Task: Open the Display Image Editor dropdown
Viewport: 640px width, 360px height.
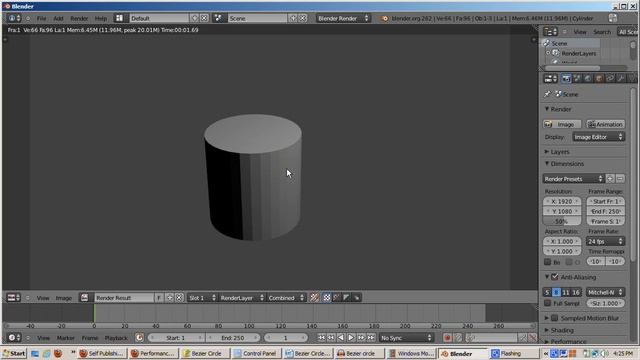Action: coord(598,137)
